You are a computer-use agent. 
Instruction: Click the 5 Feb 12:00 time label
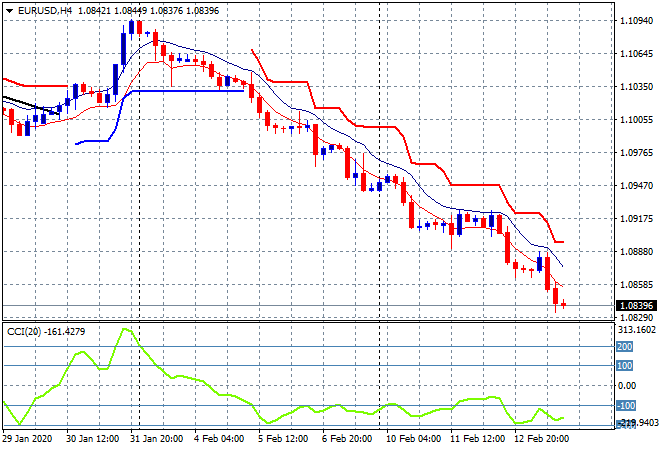(x=284, y=438)
